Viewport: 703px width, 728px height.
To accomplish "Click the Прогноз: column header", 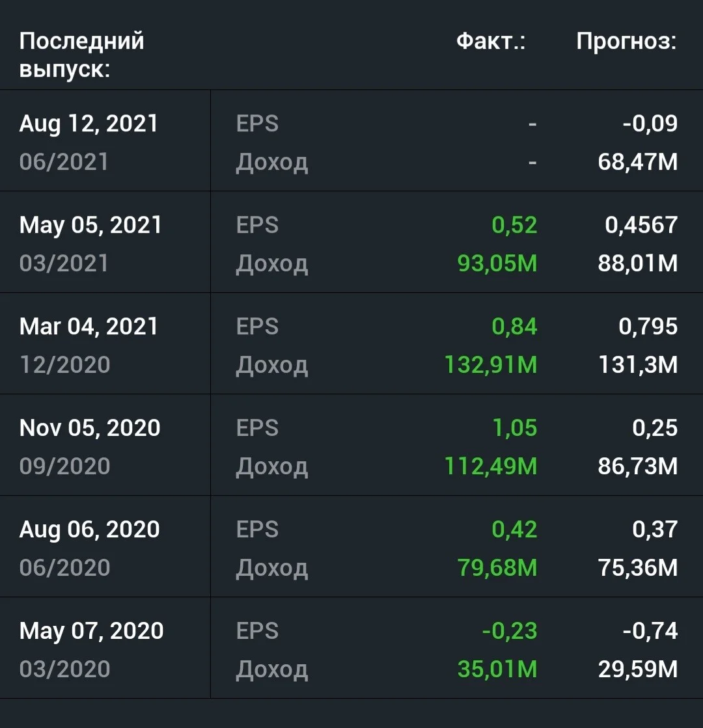I will tap(626, 42).
